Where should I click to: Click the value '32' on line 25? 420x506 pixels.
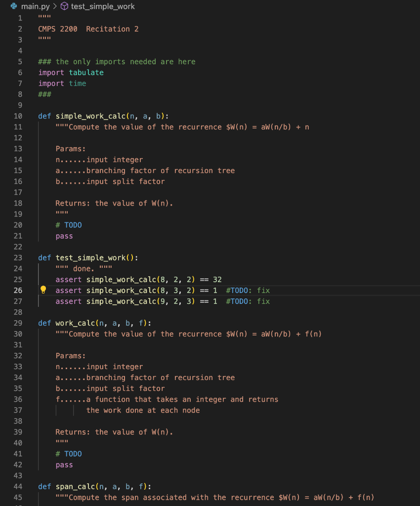(217, 280)
